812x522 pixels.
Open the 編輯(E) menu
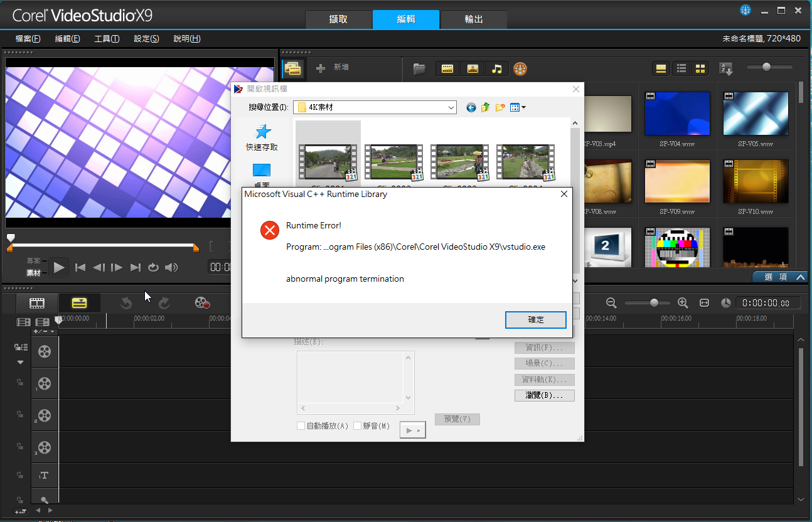pos(67,38)
